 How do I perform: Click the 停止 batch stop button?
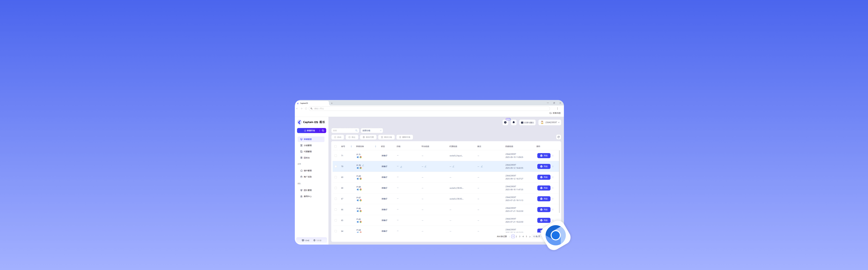click(352, 137)
